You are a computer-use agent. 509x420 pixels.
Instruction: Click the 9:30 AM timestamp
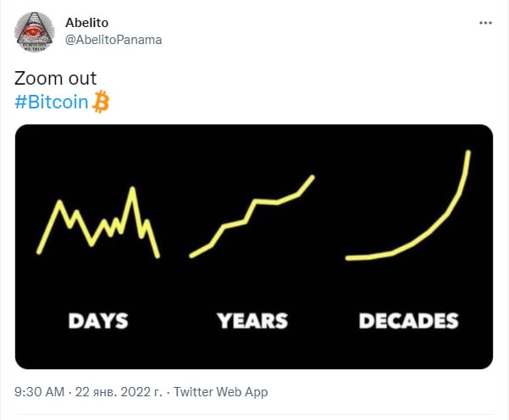tap(40, 392)
